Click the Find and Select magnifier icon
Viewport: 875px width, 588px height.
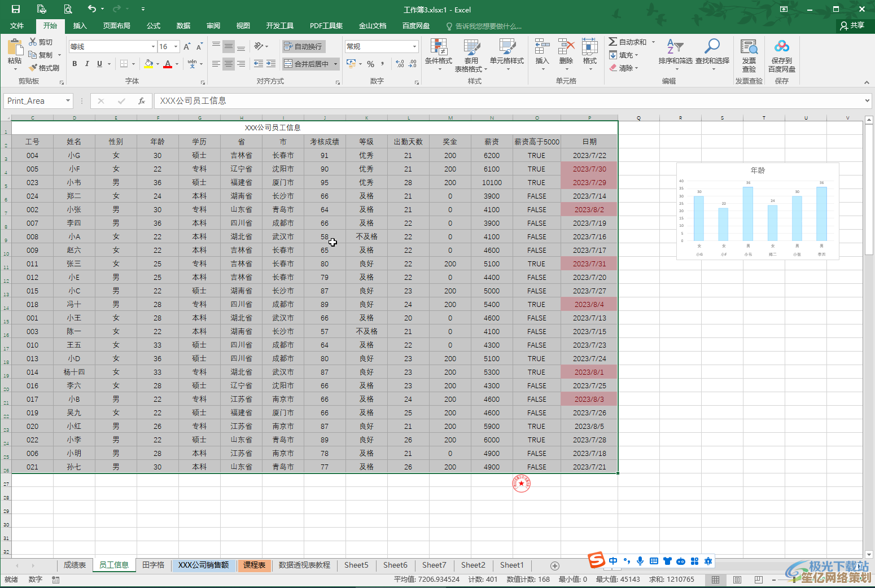tap(712, 47)
